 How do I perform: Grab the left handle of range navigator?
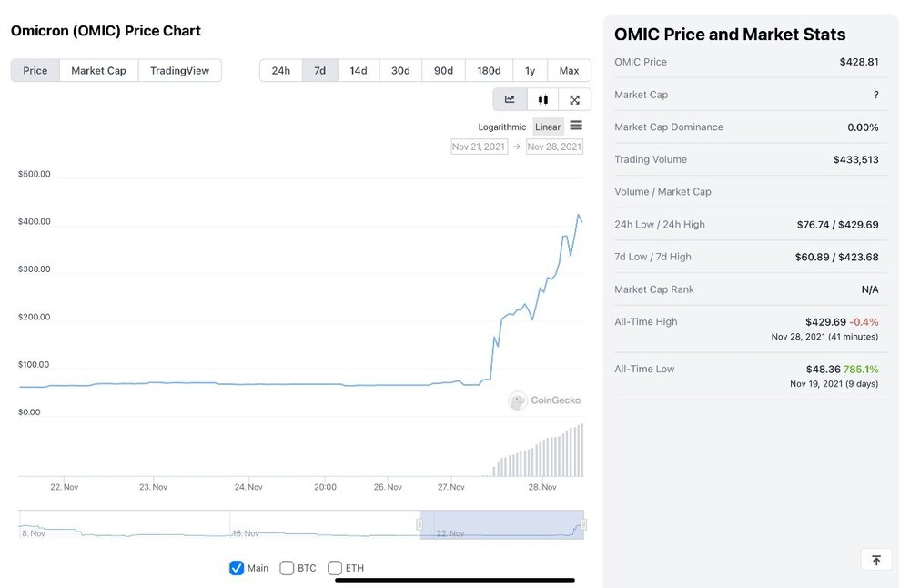420,524
